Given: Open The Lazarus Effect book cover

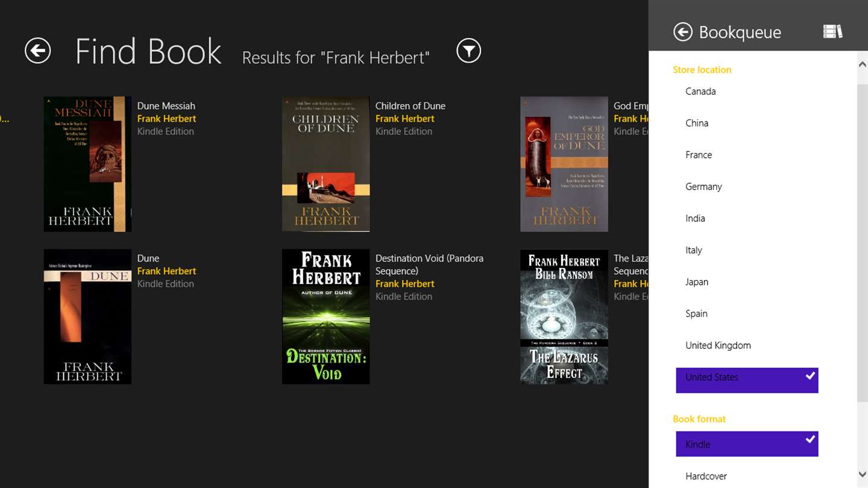Looking at the screenshot, I should point(564,316).
